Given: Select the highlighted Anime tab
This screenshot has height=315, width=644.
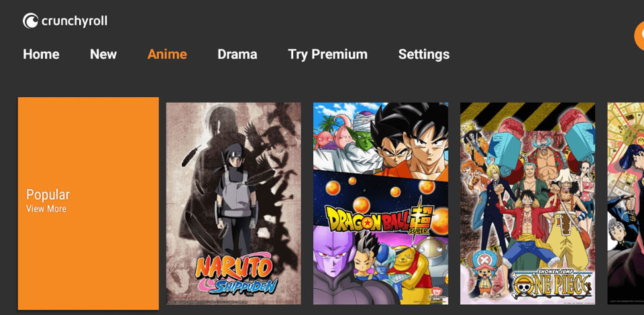Looking at the screenshot, I should pyautogui.click(x=167, y=54).
